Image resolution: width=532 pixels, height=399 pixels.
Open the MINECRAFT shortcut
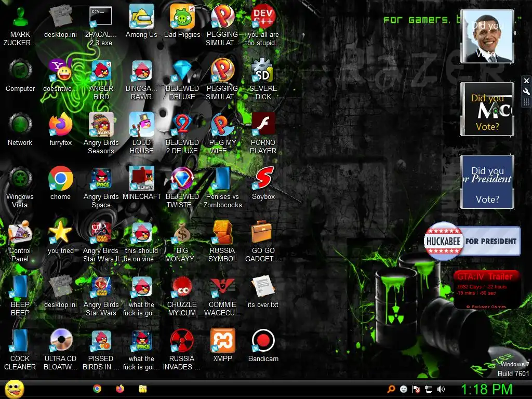(x=141, y=183)
